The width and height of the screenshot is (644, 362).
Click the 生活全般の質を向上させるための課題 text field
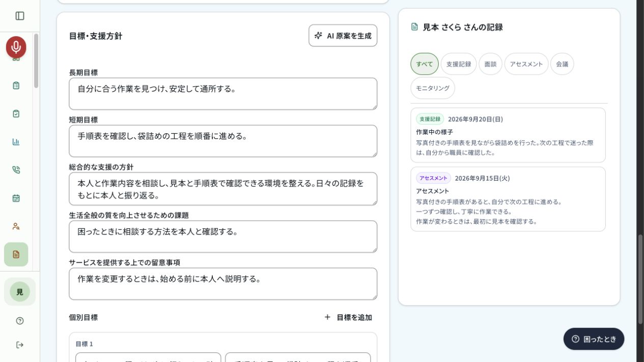[223, 236]
